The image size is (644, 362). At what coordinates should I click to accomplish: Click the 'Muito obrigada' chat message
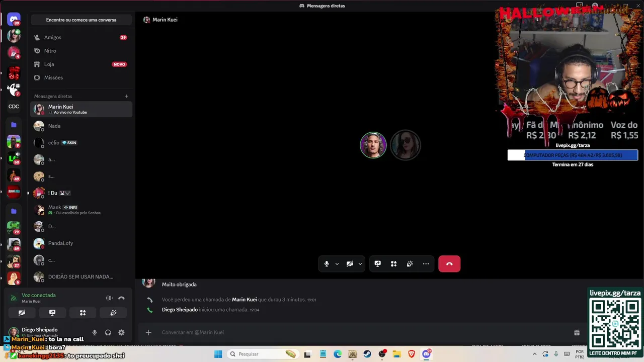[179, 285]
